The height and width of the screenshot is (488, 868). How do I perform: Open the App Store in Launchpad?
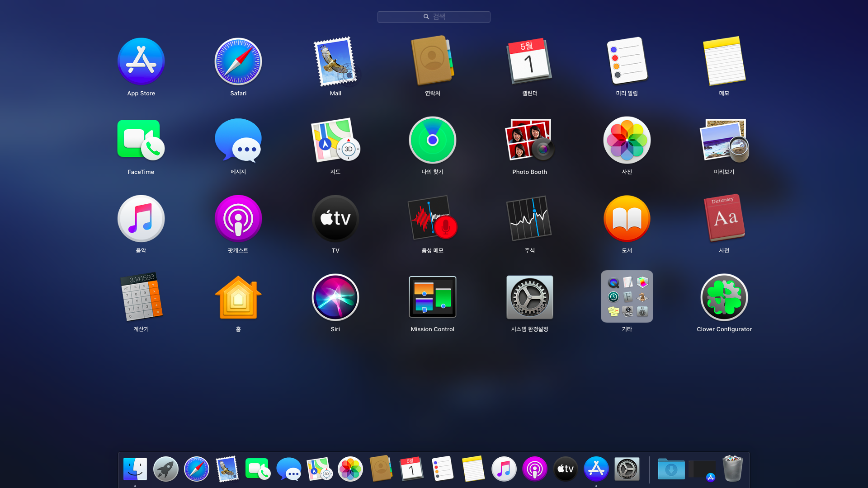[x=141, y=61]
